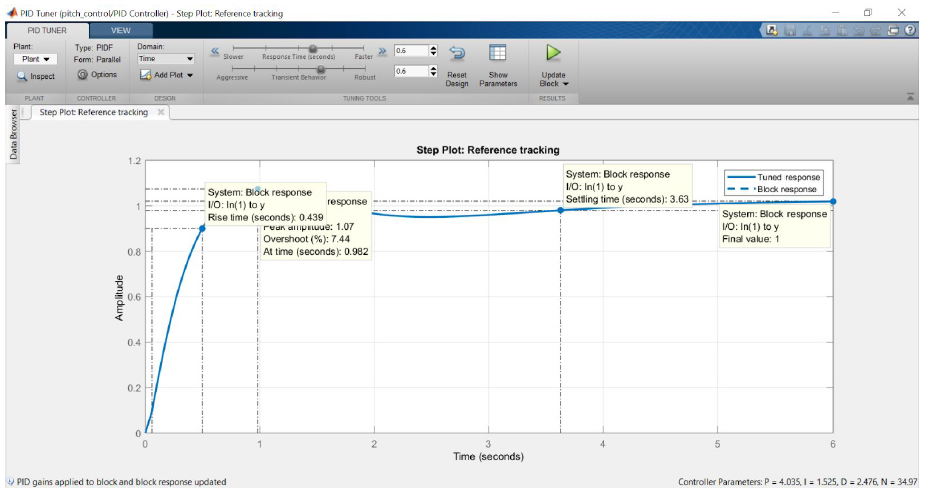Viewport: 925px width, 488px height.
Task: Click the Reset Design icon
Action: click(x=457, y=54)
